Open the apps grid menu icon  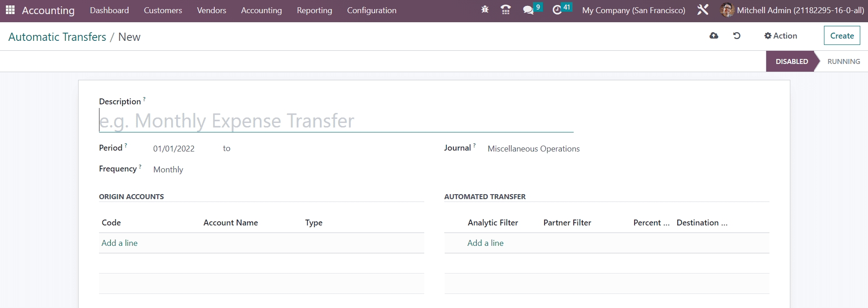(x=10, y=10)
